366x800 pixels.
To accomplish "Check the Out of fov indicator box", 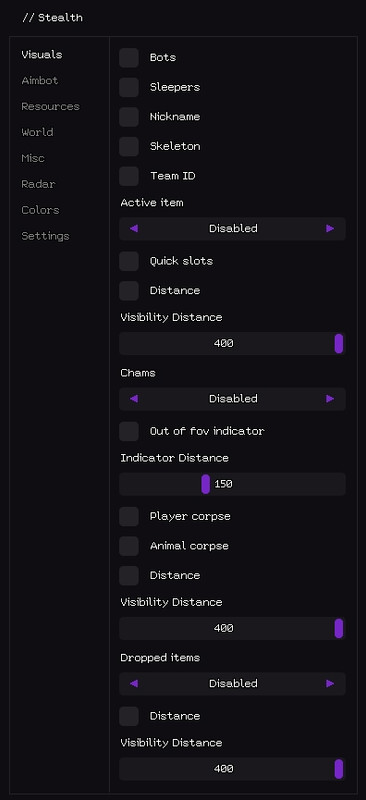I will click(x=129, y=431).
